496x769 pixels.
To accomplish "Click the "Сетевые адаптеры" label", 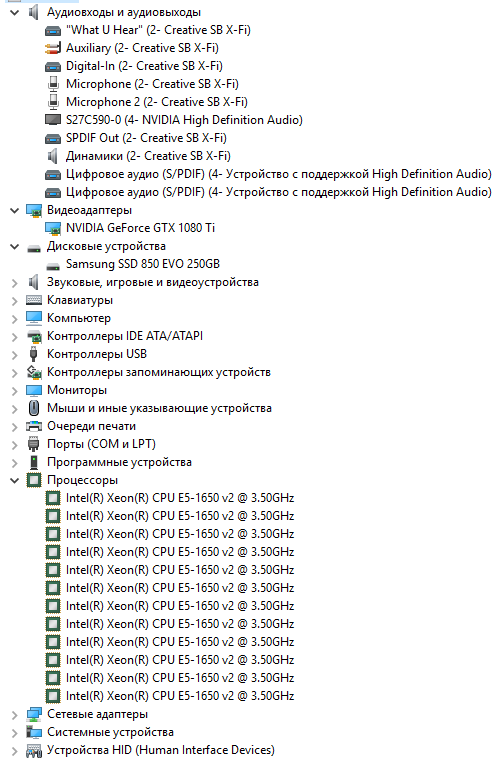I will coord(97,714).
